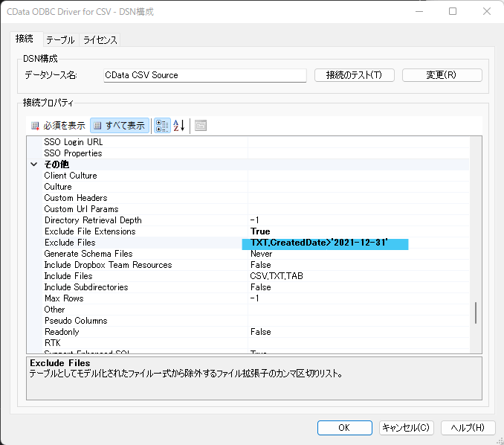This screenshot has width=504, height=445.
Task: Click the CSV,TXT,TAB value
Action: pyautogui.click(x=277, y=276)
